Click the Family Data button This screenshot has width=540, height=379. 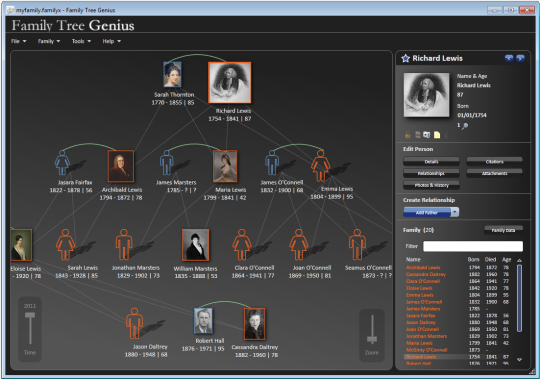pos(503,230)
